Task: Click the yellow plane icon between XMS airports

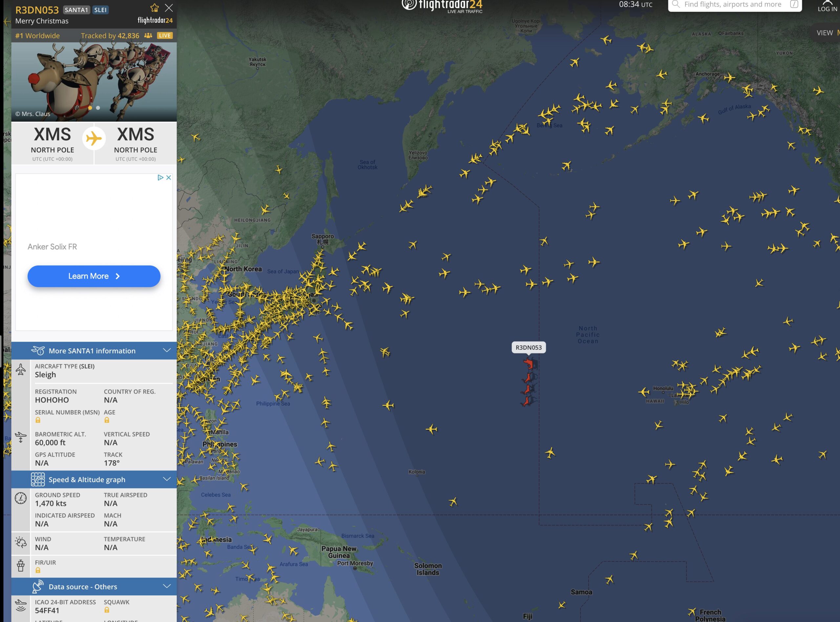Action: click(94, 139)
